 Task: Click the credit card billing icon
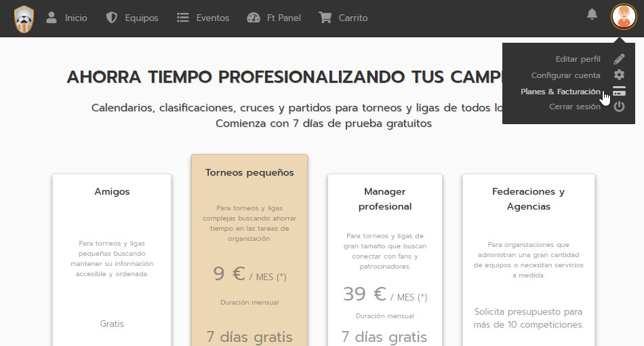[x=619, y=92]
